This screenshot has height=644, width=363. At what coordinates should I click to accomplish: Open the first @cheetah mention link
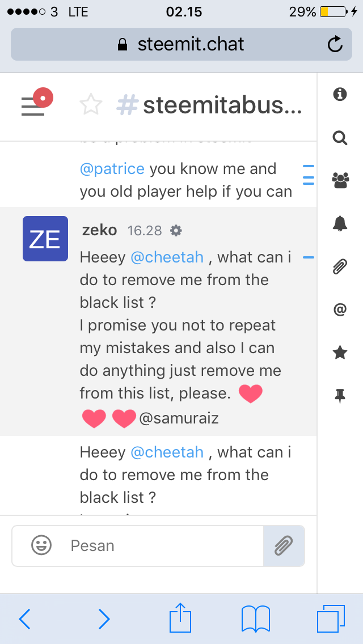click(x=167, y=257)
